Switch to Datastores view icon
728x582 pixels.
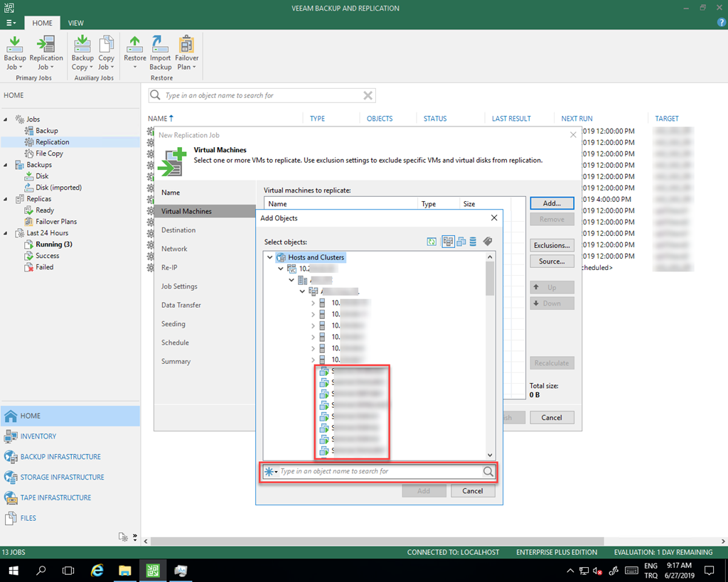pyautogui.click(x=473, y=242)
